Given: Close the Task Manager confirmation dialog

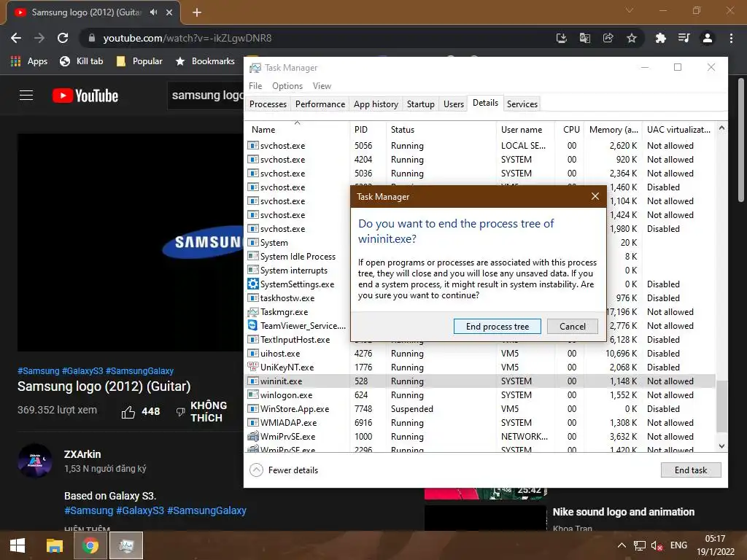Looking at the screenshot, I should tap(595, 196).
